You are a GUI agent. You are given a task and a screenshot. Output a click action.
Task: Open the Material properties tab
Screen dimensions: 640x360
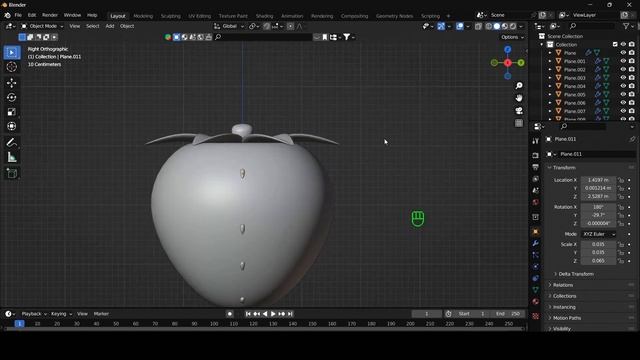536,302
